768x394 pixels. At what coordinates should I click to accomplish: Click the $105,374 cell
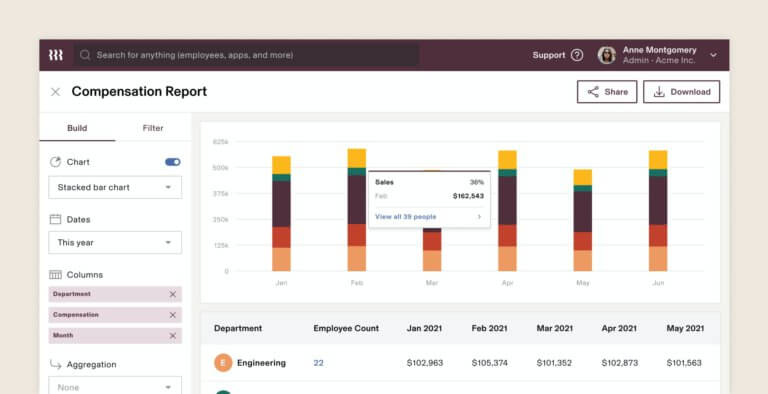[489, 363]
